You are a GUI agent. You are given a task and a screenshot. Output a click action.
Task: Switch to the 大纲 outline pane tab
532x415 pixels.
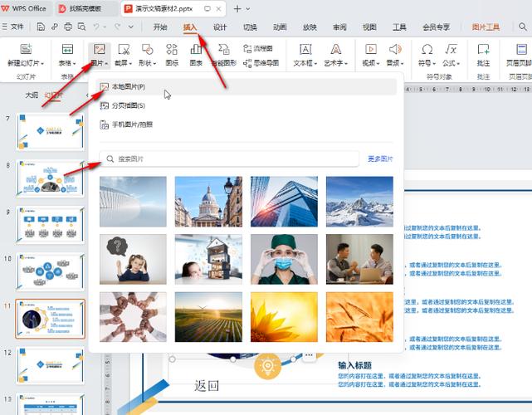pos(32,95)
